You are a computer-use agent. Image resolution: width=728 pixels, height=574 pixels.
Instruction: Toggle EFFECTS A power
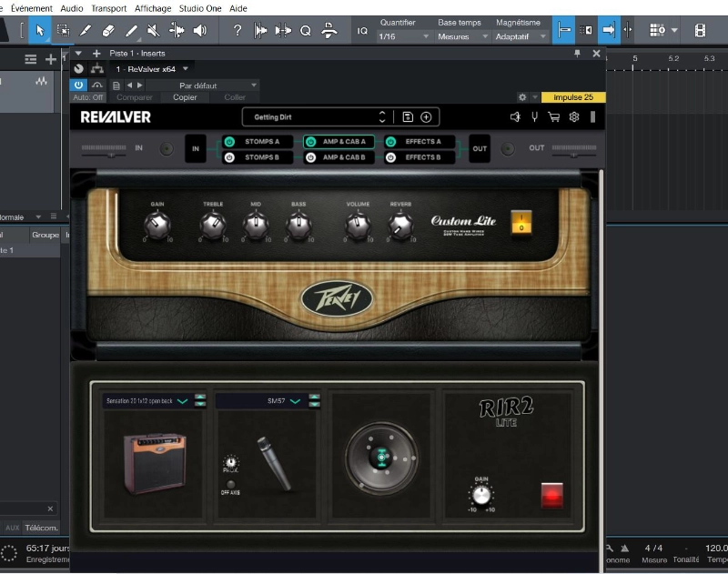391,142
